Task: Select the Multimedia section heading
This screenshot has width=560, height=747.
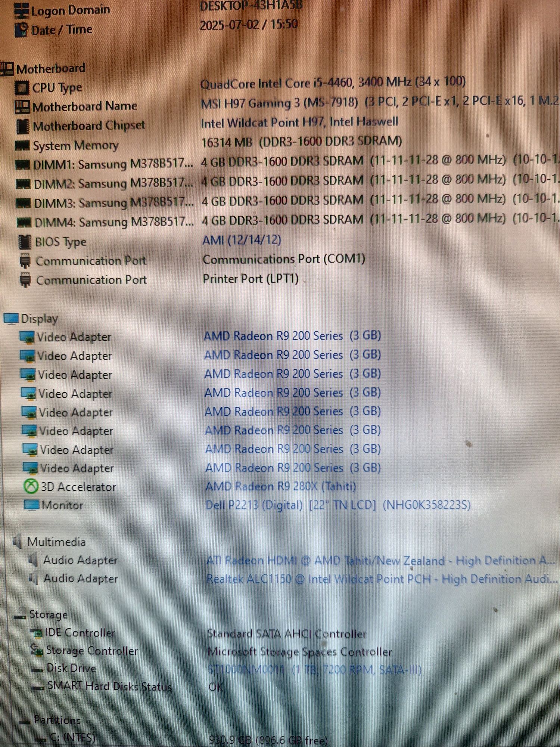Action: point(56,542)
